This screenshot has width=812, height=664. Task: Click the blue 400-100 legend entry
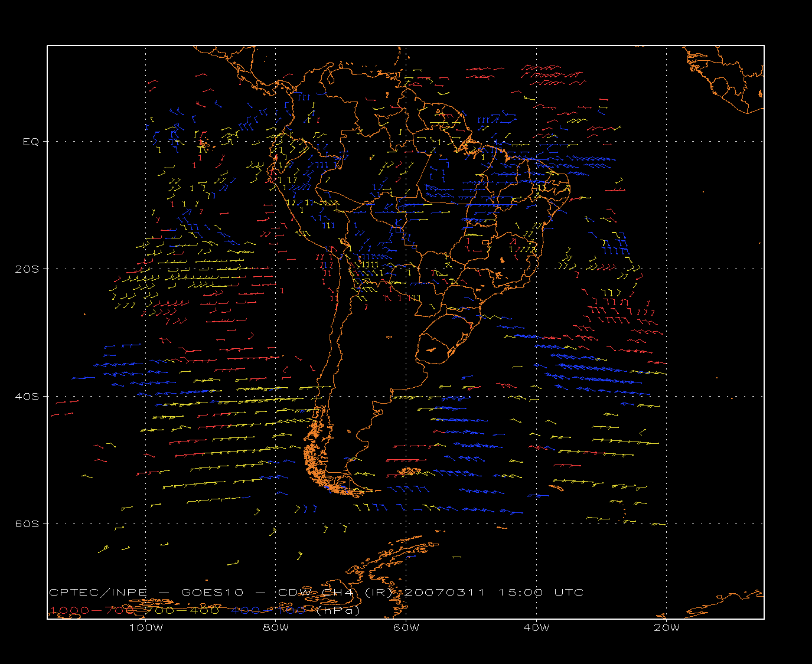pyautogui.click(x=269, y=610)
